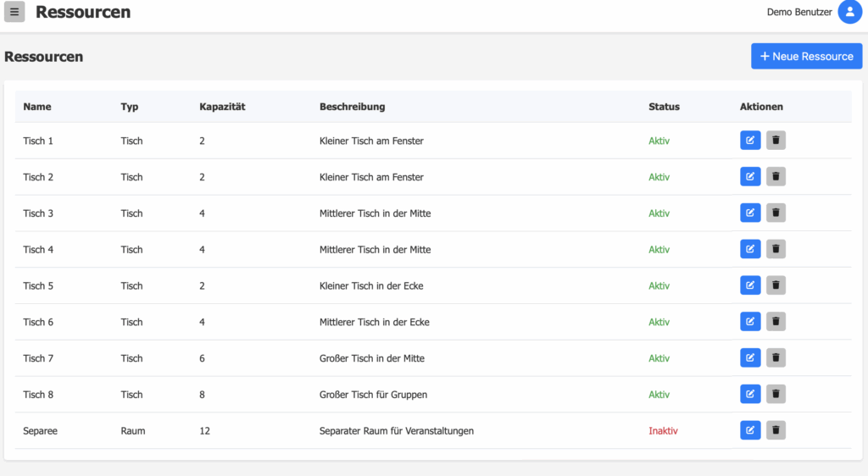Open the hamburger menu
The width and height of the screenshot is (868, 476).
tap(14, 12)
